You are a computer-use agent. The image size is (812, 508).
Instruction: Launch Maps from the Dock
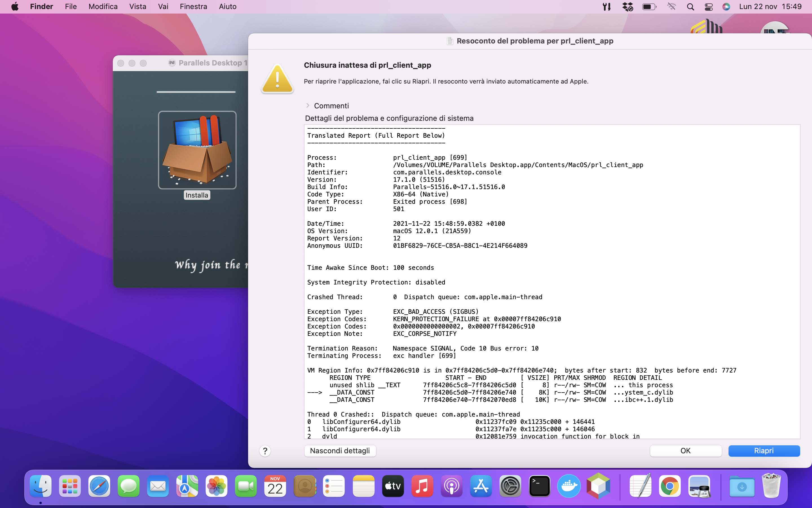(x=187, y=486)
